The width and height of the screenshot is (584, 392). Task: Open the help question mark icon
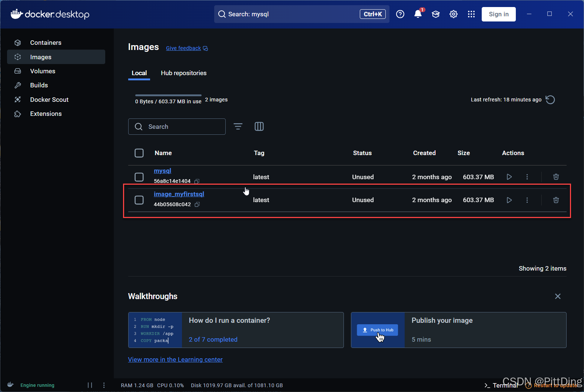coord(400,14)
